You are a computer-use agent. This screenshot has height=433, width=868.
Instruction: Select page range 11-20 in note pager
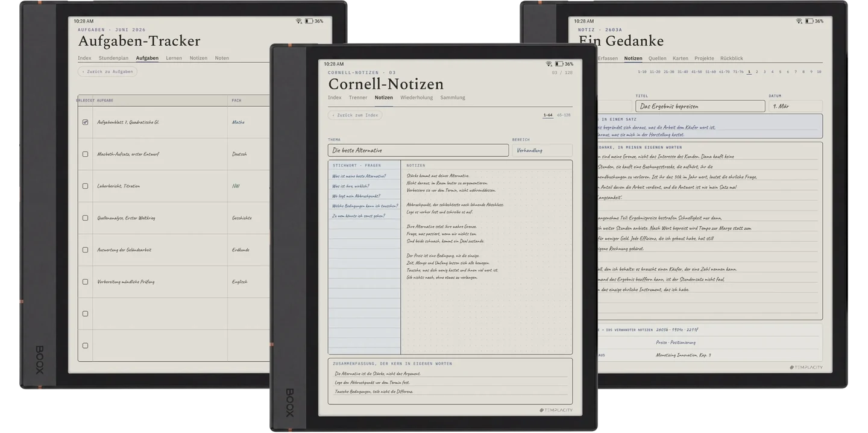[655, 72]
